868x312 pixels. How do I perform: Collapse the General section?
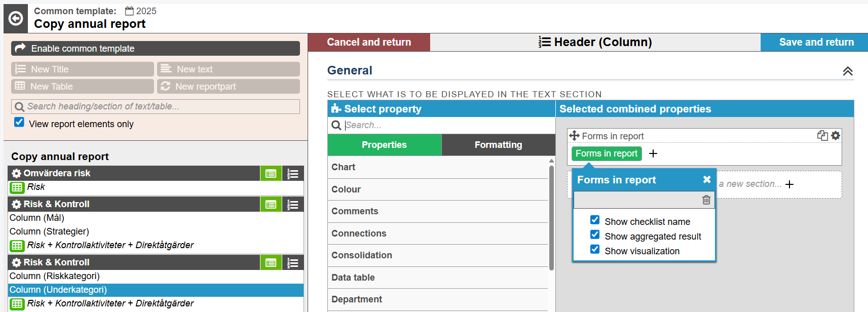(847, 71)
